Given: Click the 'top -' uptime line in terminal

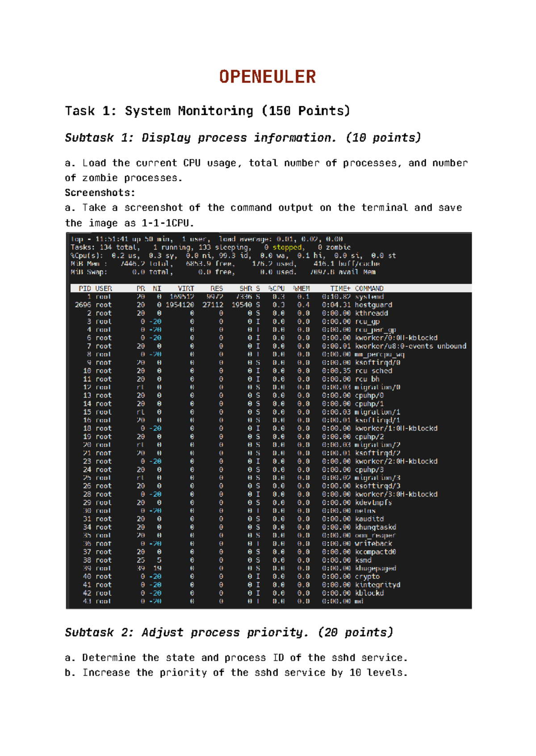Looking at the screenshot, I should (x=207, y=239).
